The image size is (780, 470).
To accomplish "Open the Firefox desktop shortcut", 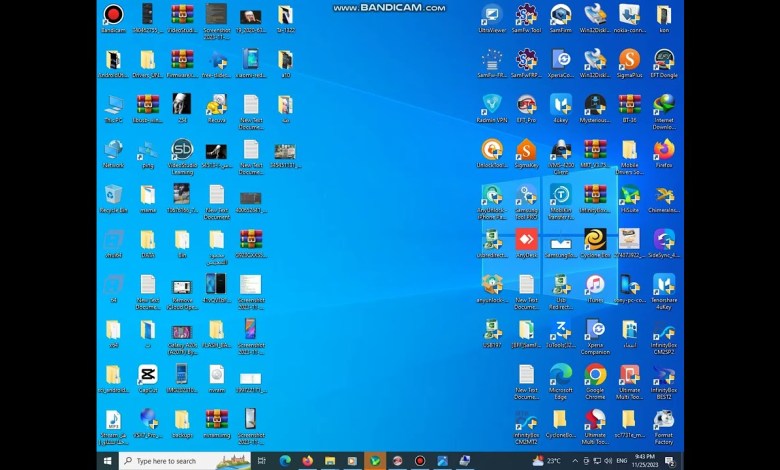I will click(664, 153).
